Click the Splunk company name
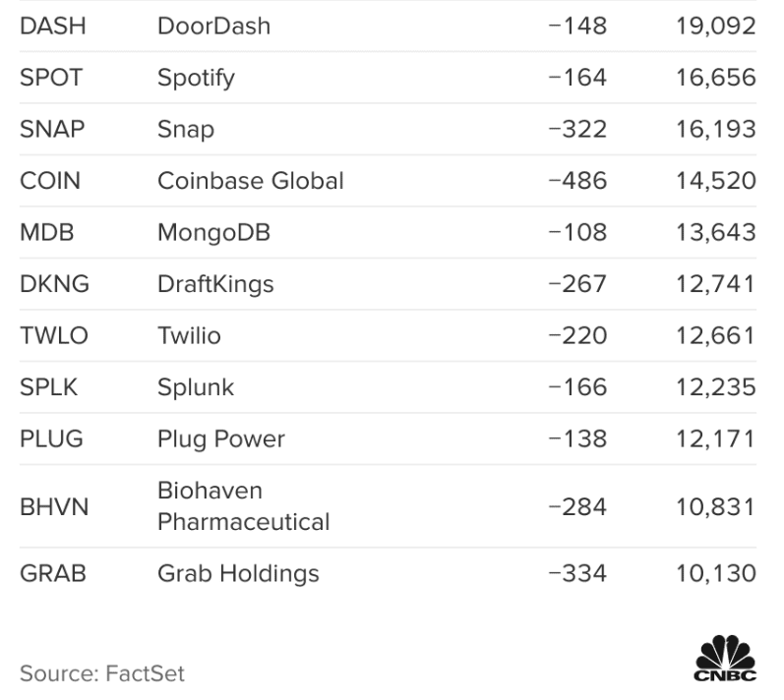The image size is (784, 700). pyautogui.click(x=196, y=387)
